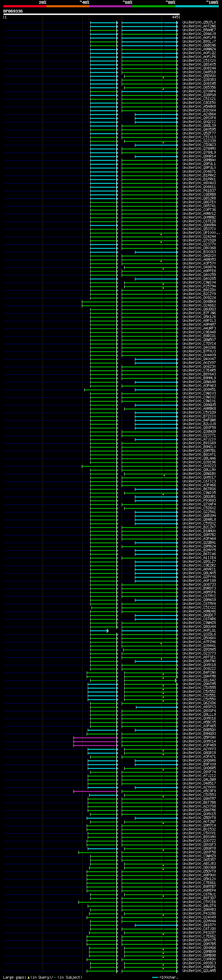
Task: Select hit label UniRef100_Q6DLS9
Action: pos(199,125)
